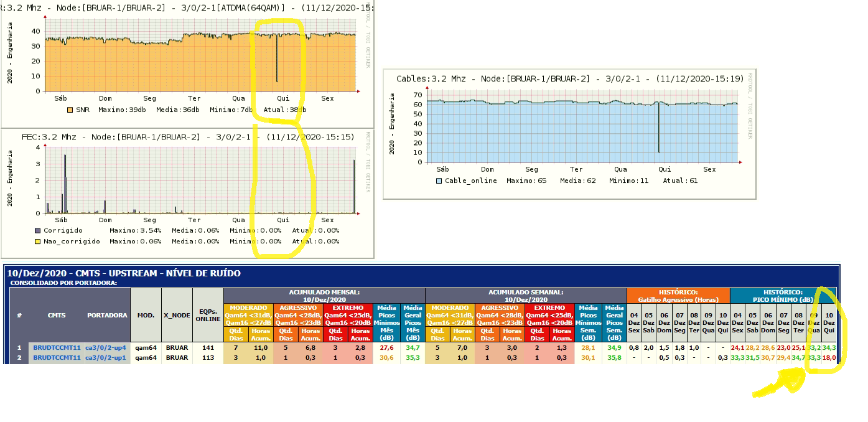Open the ca3/0/2-up4 carrier link
The image size is (868, 422).
(106, 348)
